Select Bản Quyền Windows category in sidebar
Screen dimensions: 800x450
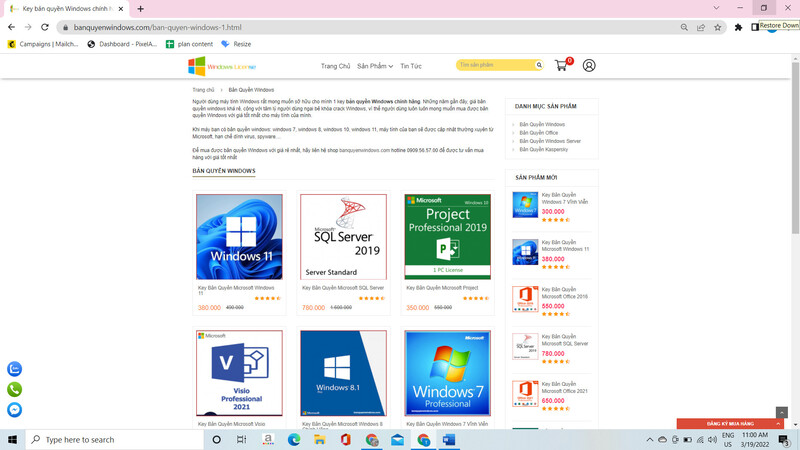[542, 124]
